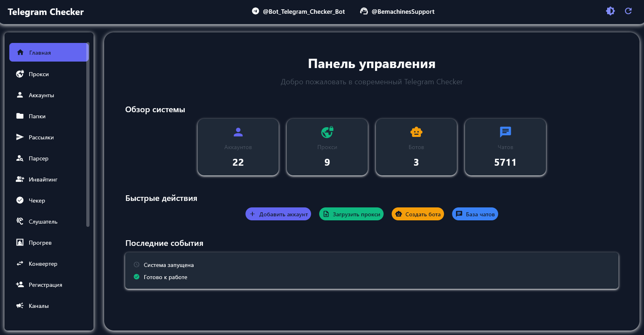Open the Прокси globe icon in sidebar
The image size is (644, 335).
pos(20,74)
